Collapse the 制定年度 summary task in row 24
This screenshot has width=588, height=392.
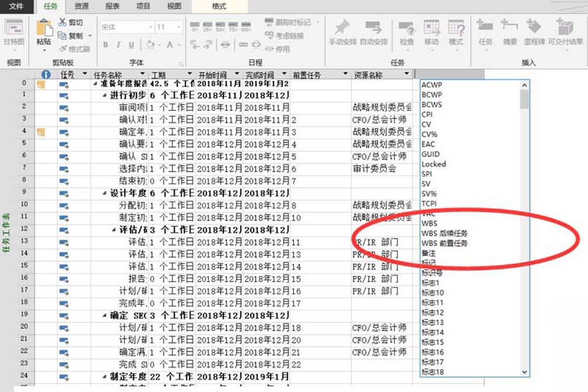(x=104, y=377)
